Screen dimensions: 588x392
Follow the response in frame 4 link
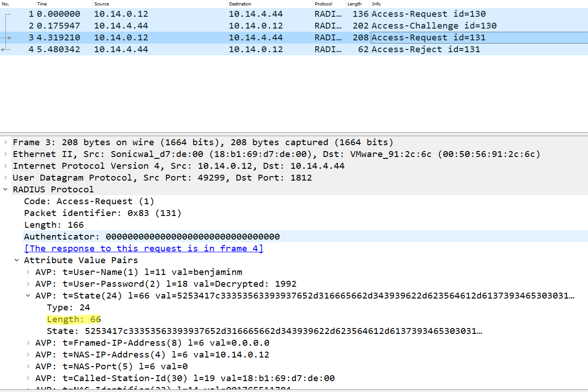143,248
